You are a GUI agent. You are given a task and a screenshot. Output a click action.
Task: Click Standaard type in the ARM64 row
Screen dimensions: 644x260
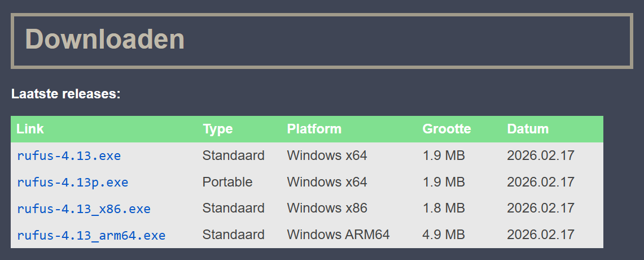(x=233, y=235)
